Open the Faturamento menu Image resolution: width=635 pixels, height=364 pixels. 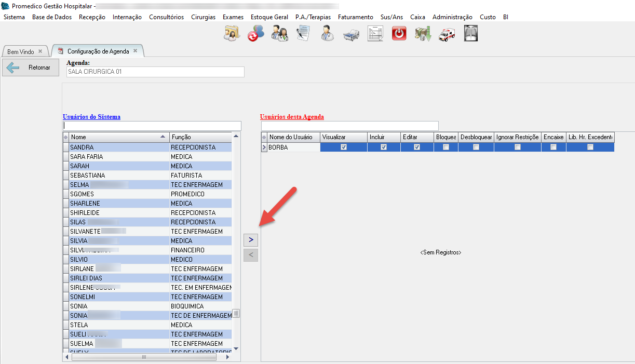pyautogui.click(x=355, y=17)
